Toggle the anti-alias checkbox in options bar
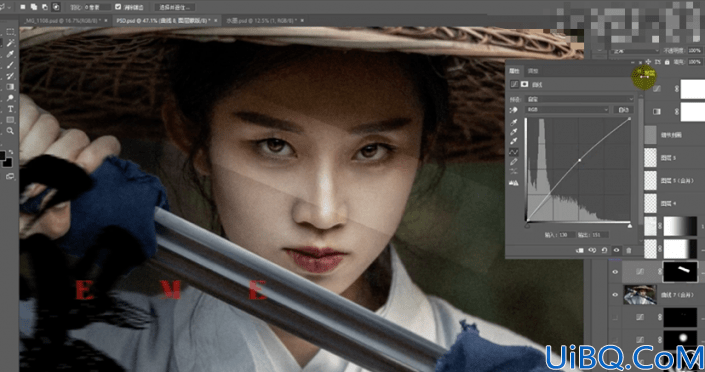This screenshot has width=705, height=372. (118, 7)
